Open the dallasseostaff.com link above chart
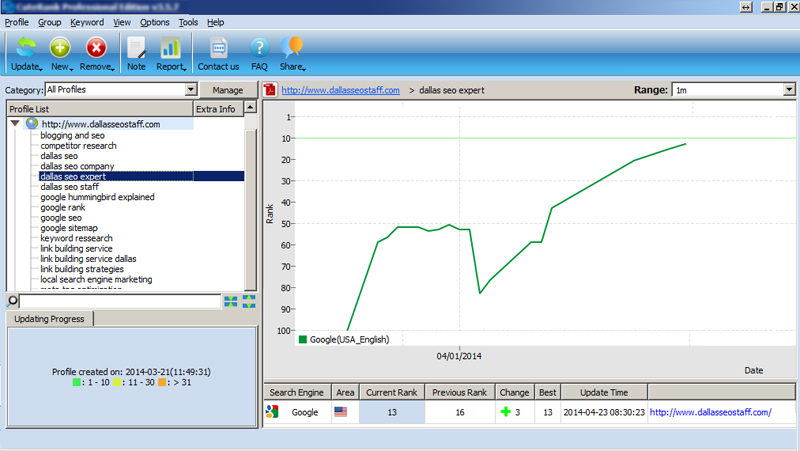 click(x=340, y=90)
